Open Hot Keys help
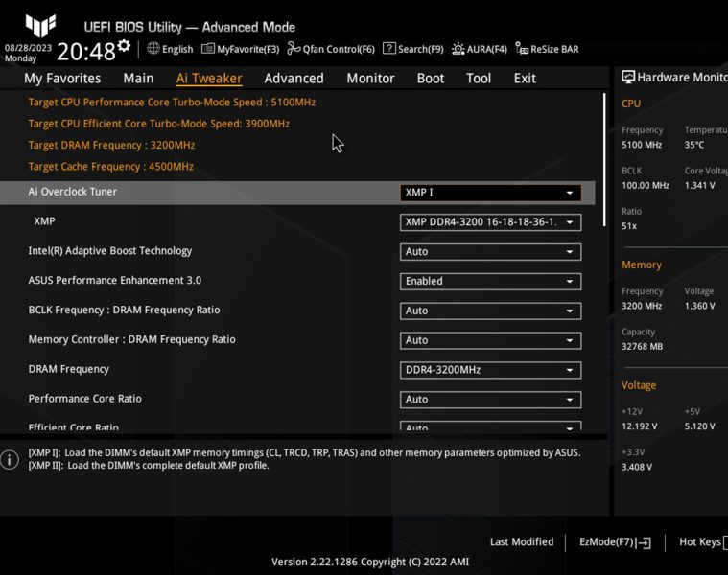This screenshot has height=575, width=728. coord(703,541)
